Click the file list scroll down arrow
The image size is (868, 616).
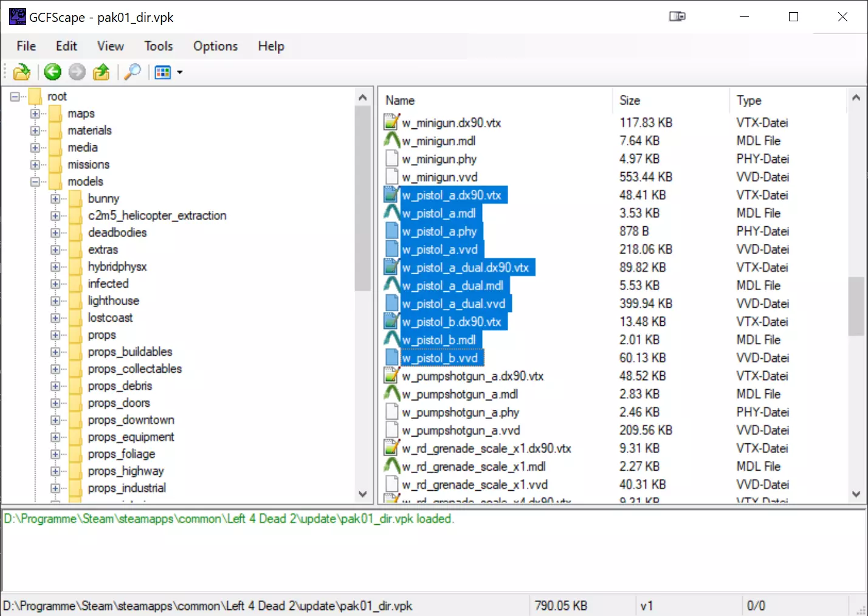coord(856,494)
